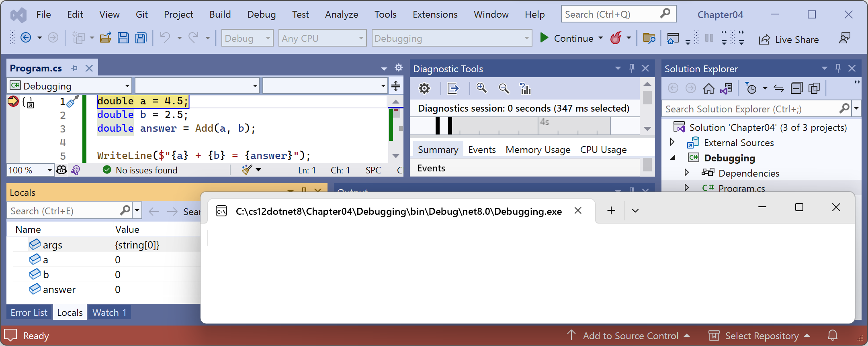The image size is (868, 346).
Task: Save the current file with Save icon
Action: tap(123, 38)
